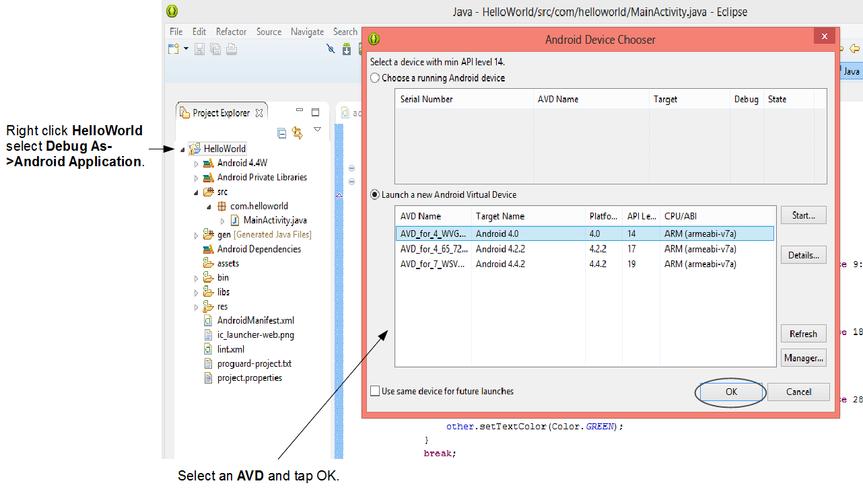863x504 pixels.
Task: Click the lint.xml file icon
Action: pos(209,349)
